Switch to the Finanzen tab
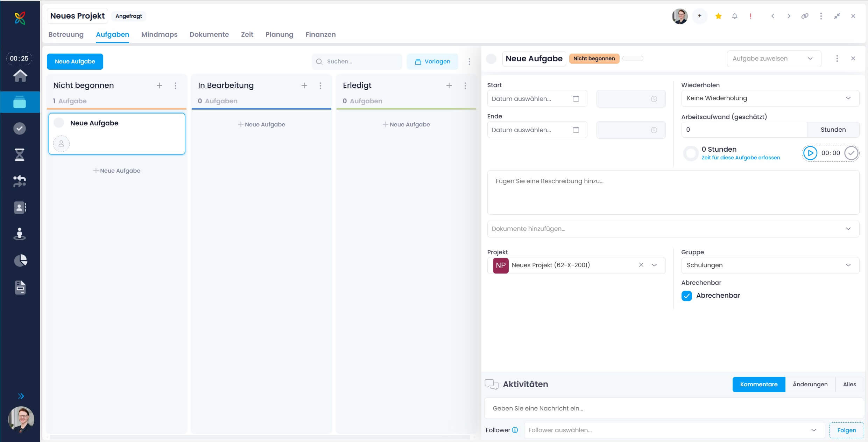 click(320, 34)
